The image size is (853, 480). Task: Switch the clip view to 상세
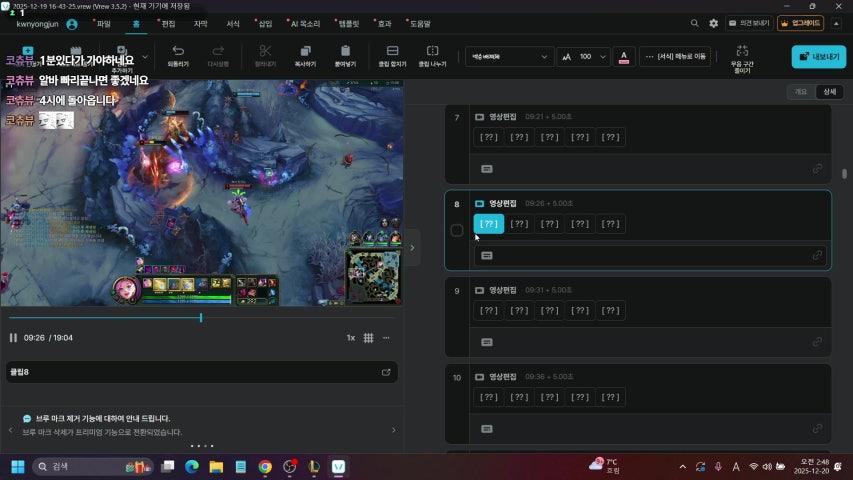[830, 91]
